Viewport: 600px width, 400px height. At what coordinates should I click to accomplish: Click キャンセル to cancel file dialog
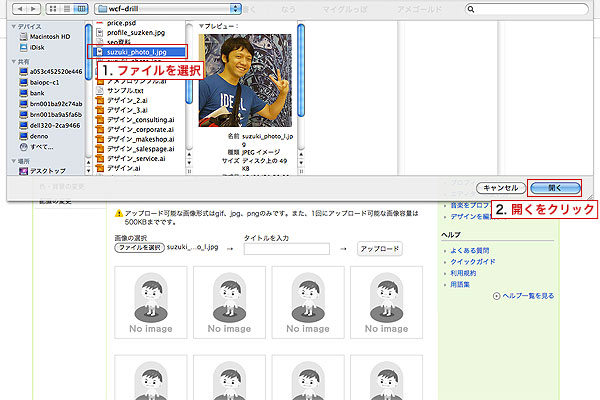(501, 188)
